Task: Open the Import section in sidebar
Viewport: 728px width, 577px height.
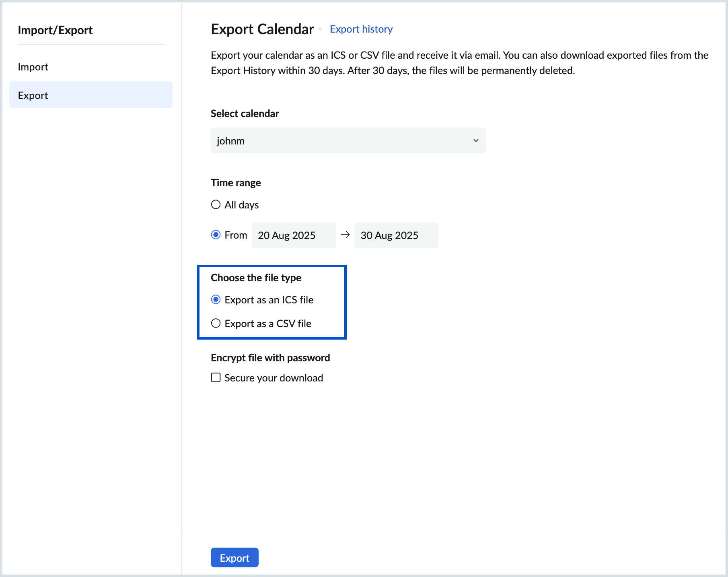Action: [33, 67]
